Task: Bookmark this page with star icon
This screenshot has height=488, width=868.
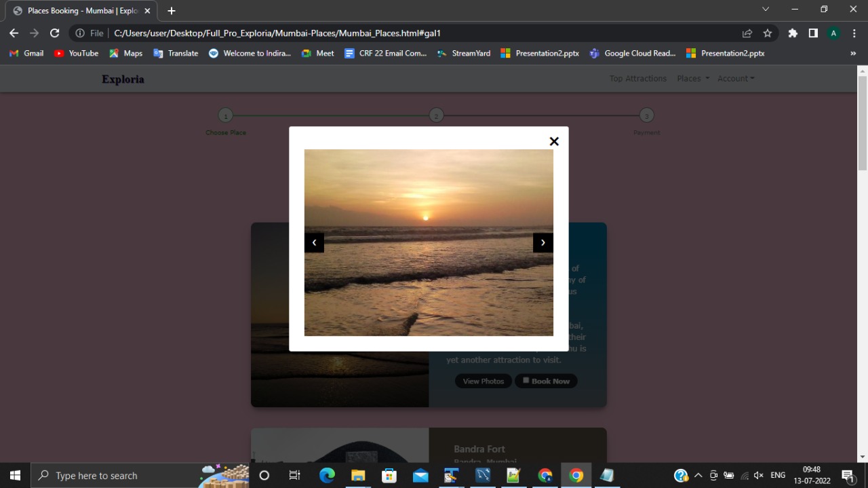Action: point(768,33)
